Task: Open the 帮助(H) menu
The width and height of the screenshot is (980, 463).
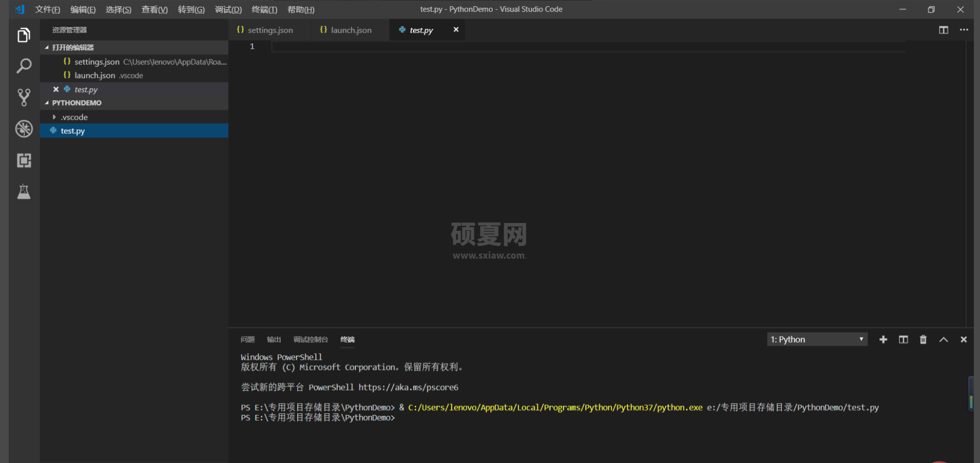Action: pyautogui.click(x=301, y=9)
